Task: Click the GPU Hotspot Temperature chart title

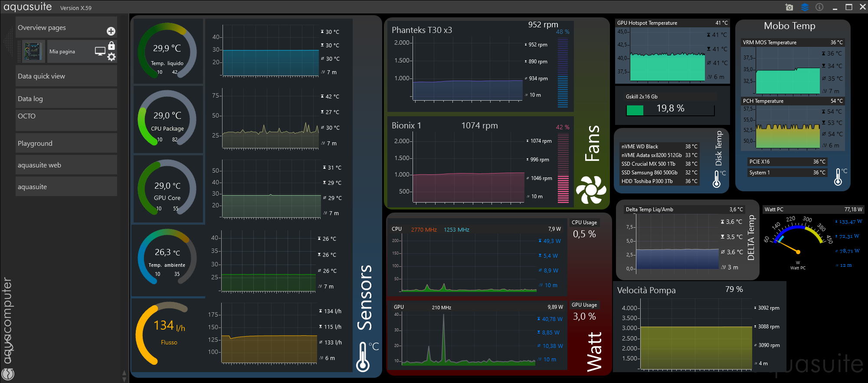Action: [647, 23]
